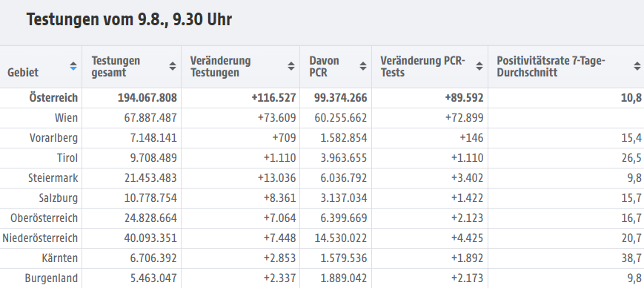Screen dimensions: 644x288
Task: Select Steiermark total tests cell 21.453.483
Action: tap(150, 178)
